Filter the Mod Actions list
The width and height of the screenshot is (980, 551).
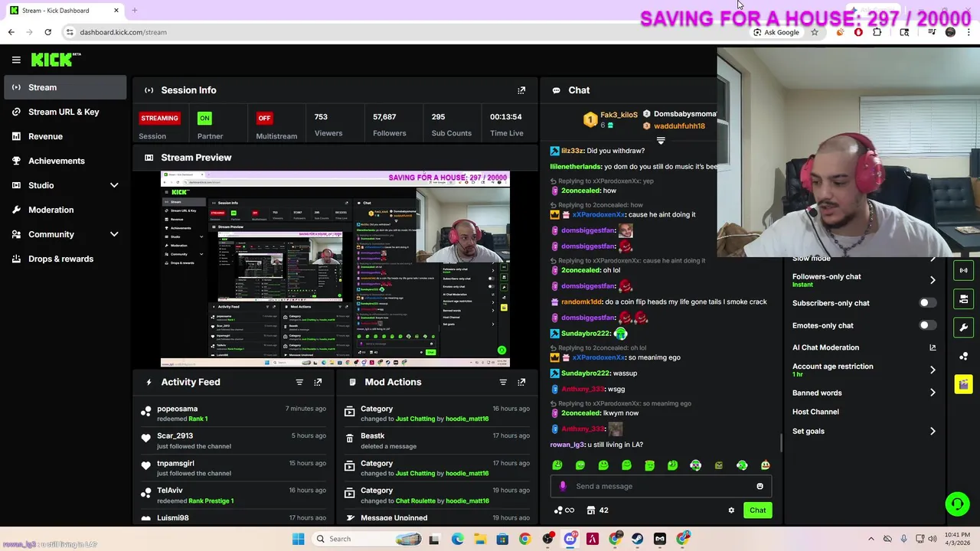point(503,382)
